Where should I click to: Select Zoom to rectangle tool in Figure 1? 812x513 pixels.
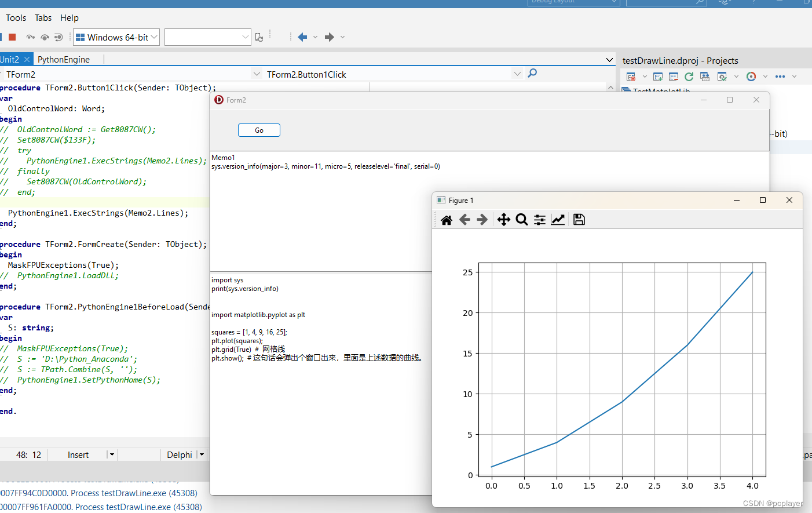tap(522, 220)
